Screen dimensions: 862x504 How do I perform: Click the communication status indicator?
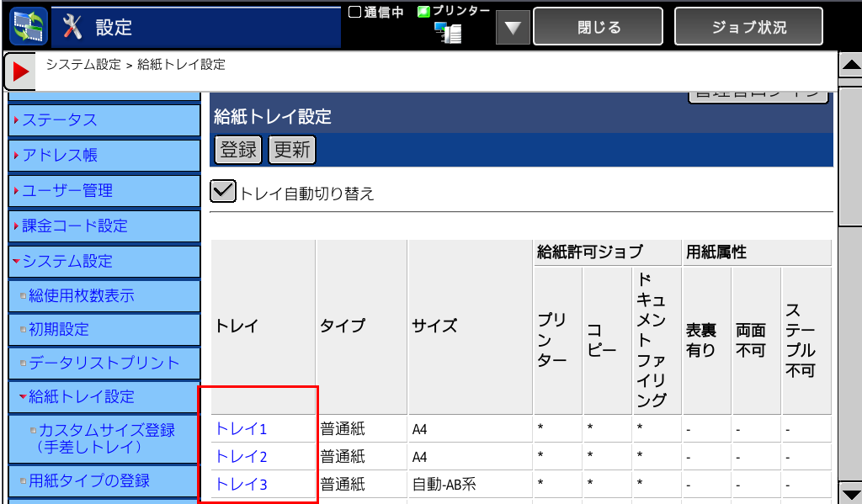click(x=376, y=12)
